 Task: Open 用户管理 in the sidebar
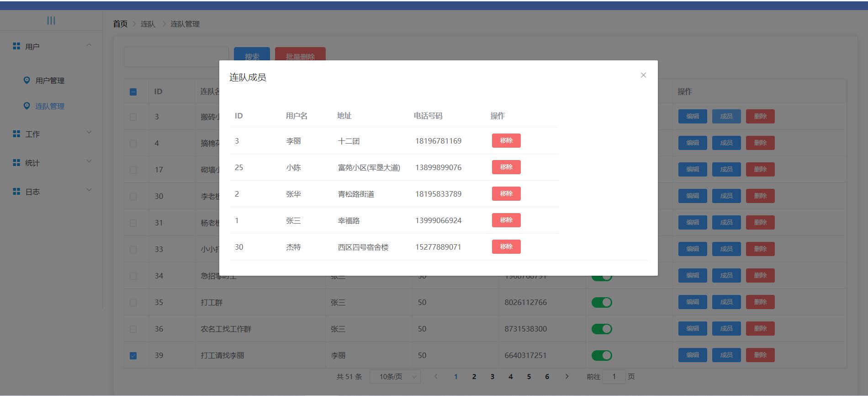tap(50, 80)
